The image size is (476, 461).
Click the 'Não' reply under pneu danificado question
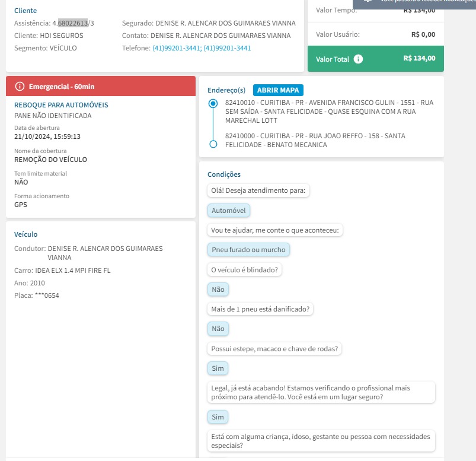pyautogui.click(x=218, y=329)
